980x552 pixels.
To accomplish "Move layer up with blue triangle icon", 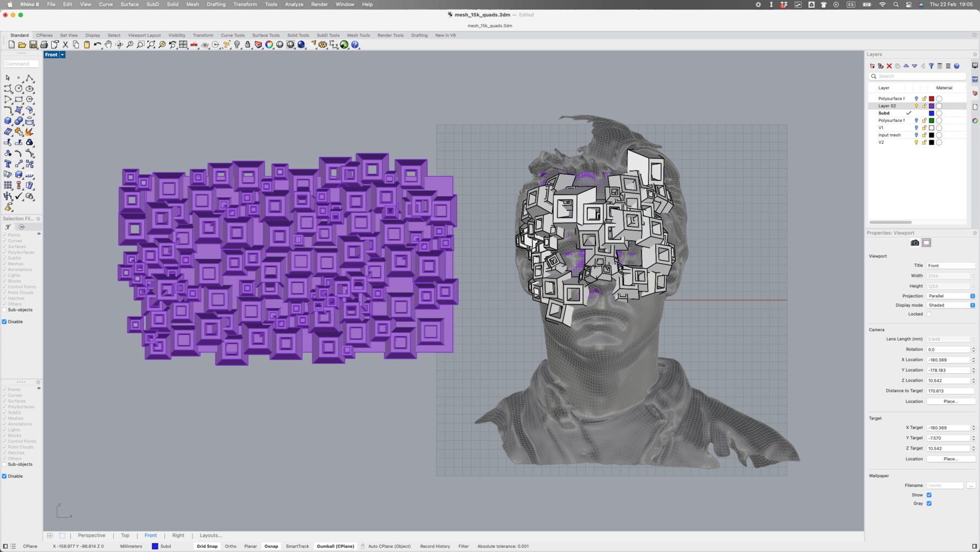I will pos(906,66).
